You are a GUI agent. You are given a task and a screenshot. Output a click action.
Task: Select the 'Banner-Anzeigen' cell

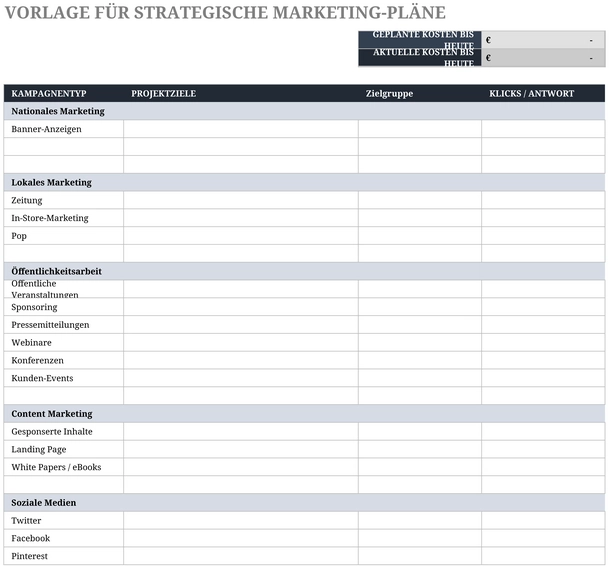[64, 129]
